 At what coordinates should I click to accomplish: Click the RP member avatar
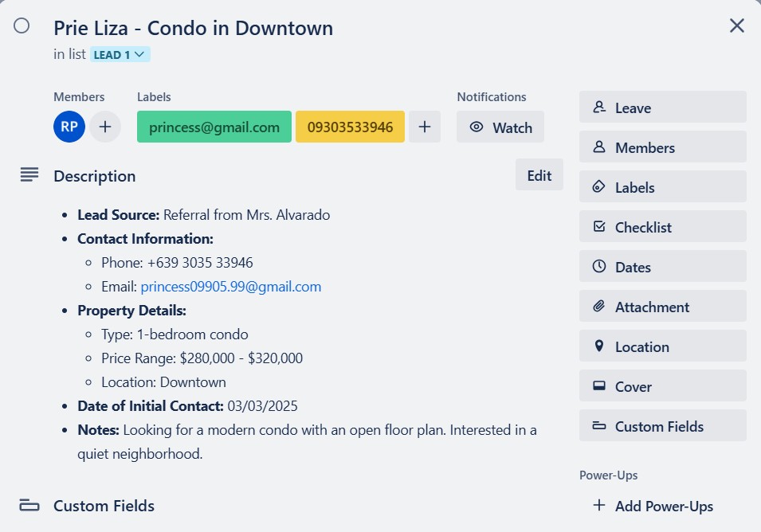pyautogui.click(x=69, y=127)
